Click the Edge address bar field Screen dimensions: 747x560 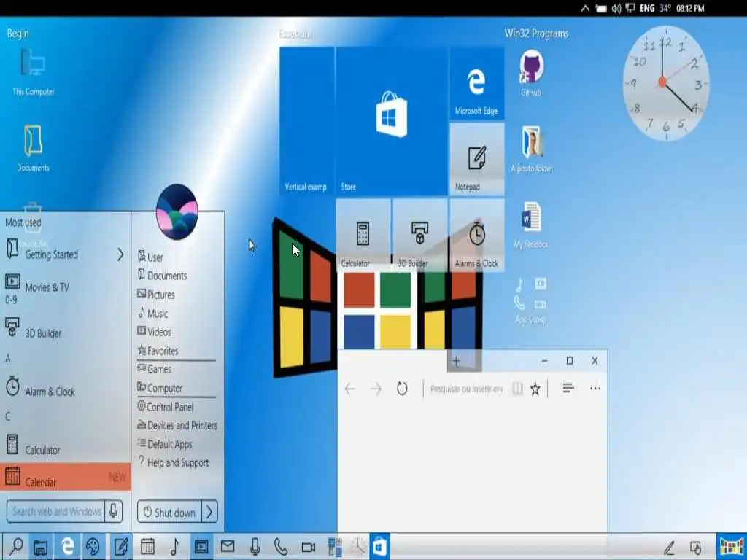pyautogui.click(x=466, y=389)
